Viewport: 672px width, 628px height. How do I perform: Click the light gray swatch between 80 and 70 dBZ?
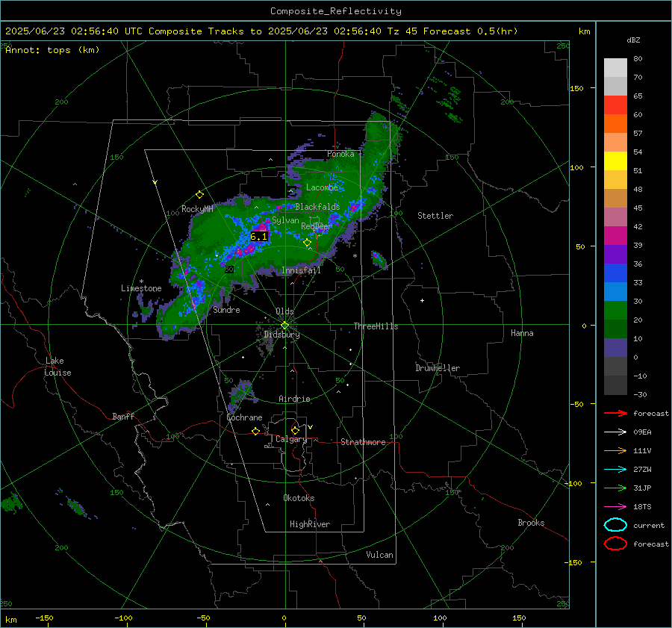coord(615,68)
